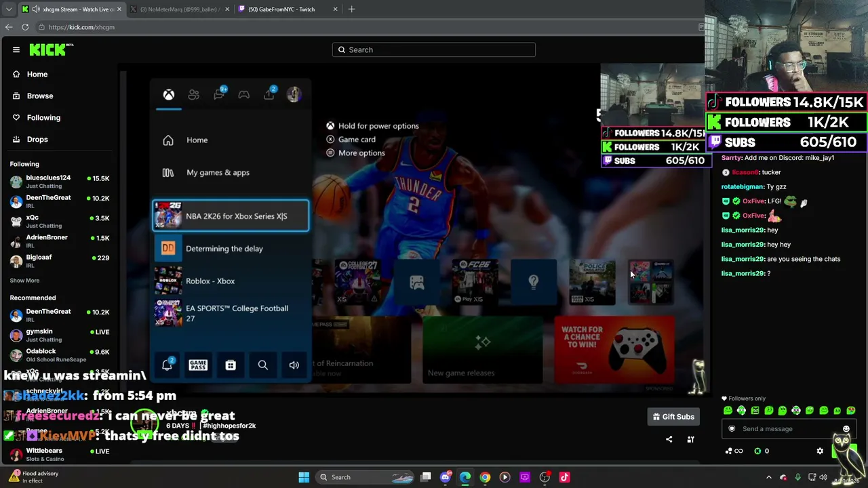Viewport: 868px width, 488px height.
Task: Select Home in the Xbox guide
Action: click(x=231, y=140)
